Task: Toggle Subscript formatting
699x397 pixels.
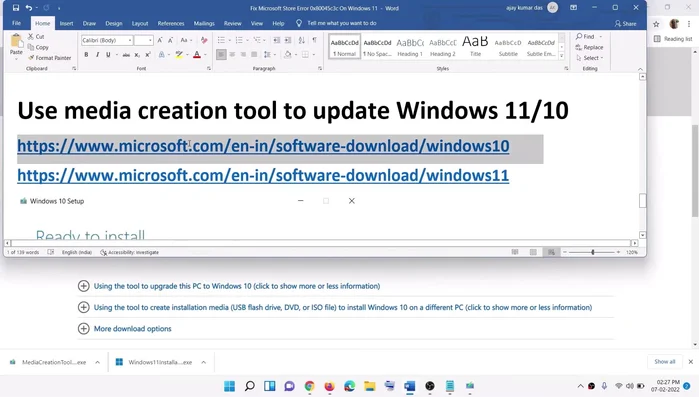Action: [137, 55]
